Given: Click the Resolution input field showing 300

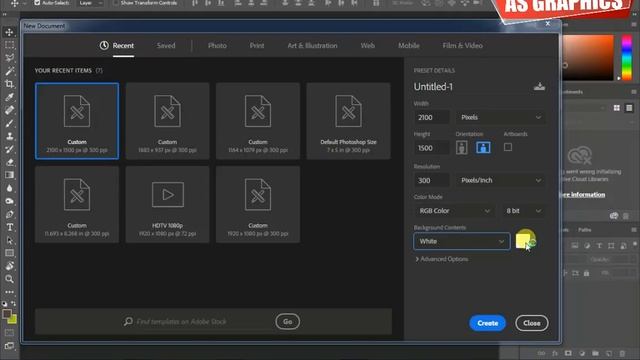Looking at the screenshot, I should (431, 180).
